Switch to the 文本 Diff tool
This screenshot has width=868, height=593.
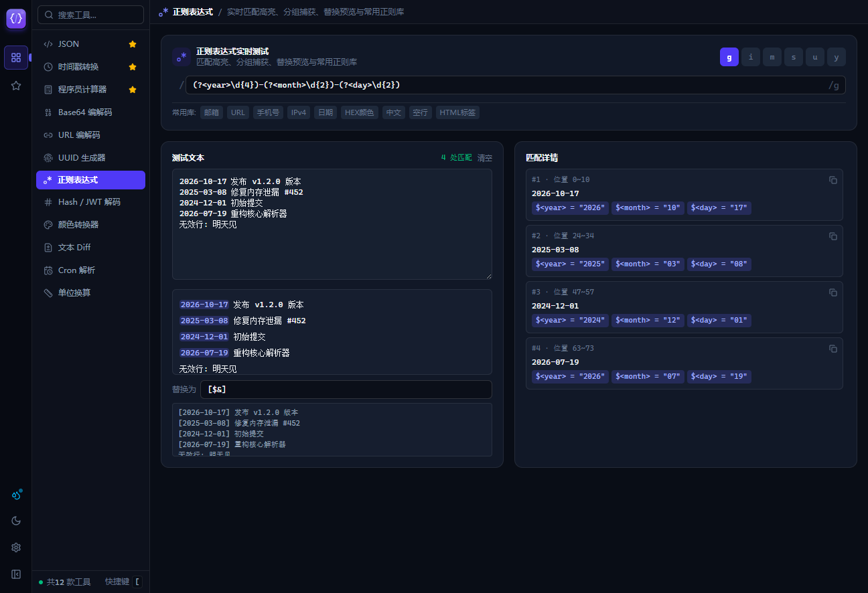(x=90, y=248)
